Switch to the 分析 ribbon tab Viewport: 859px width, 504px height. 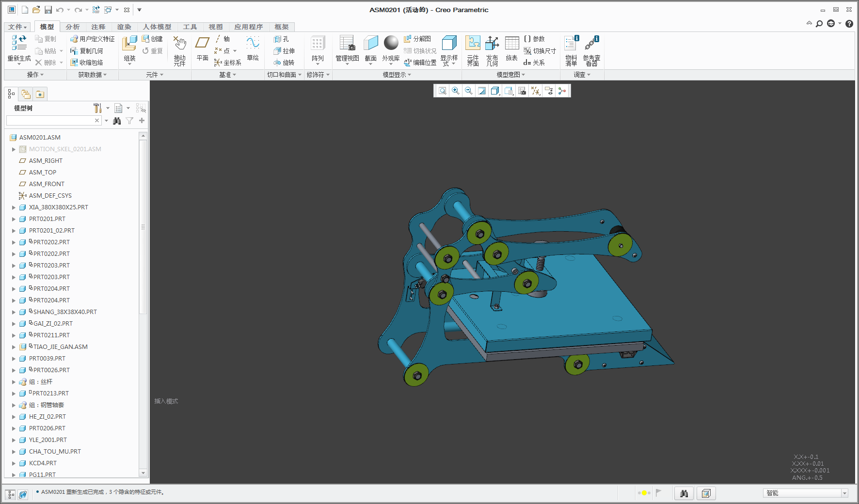[73, 27]
